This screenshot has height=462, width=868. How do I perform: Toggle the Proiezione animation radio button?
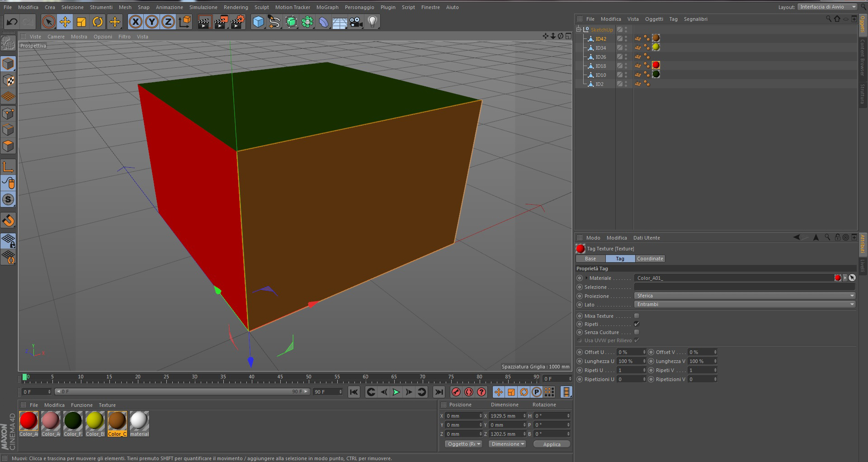click(580, 296)
